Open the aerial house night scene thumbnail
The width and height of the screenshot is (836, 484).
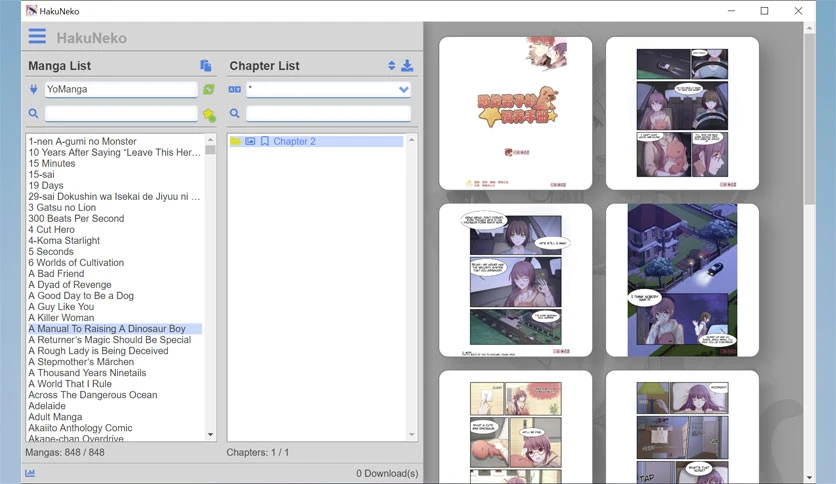point(682,280)
